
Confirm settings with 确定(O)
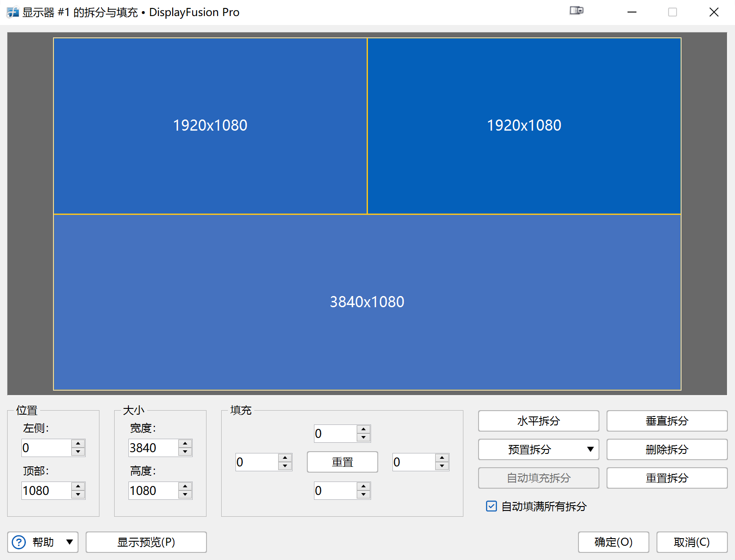point(613,542)
